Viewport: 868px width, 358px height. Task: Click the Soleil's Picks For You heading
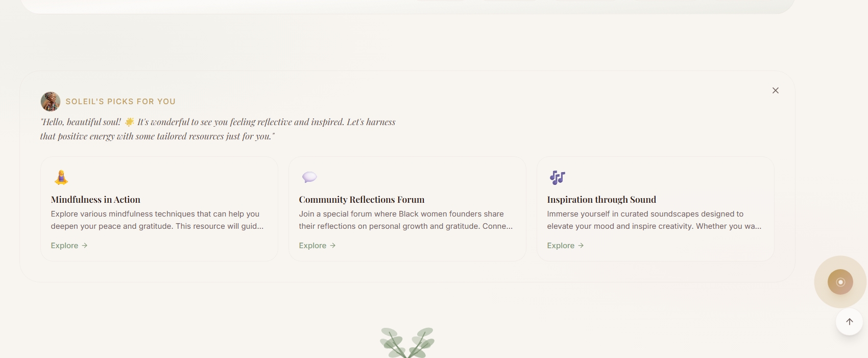[x=120, y=102]
